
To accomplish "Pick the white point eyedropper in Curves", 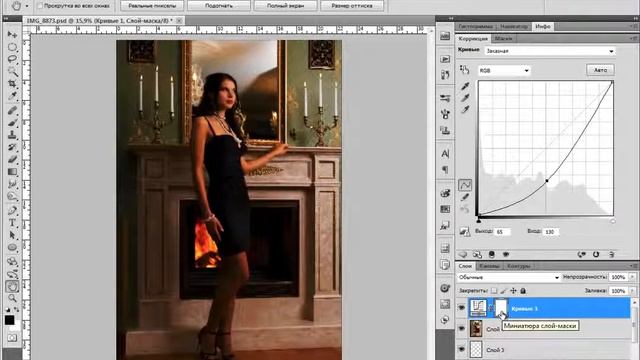I will pyautogui.click(x=465, y=109).
